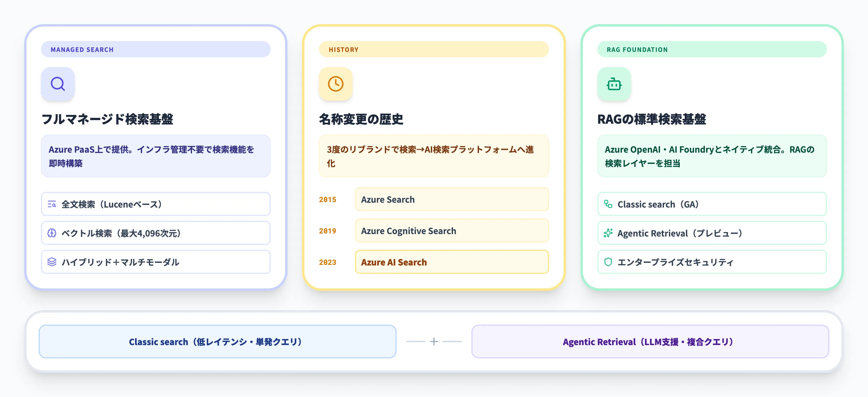Click the brain icon beside ベクトル検索

coord(52,233)
